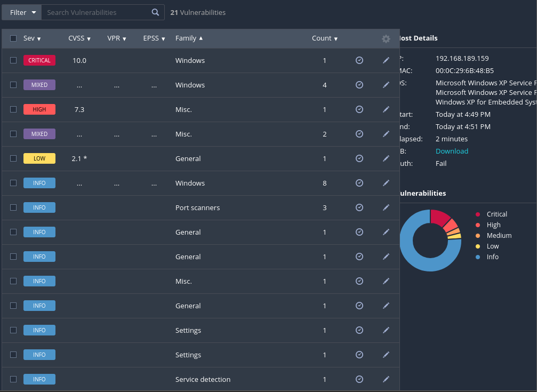Sort by the EPSS column
Image resolution: width=537 pixels, height=392 pixels.
(x=154, y=38)
